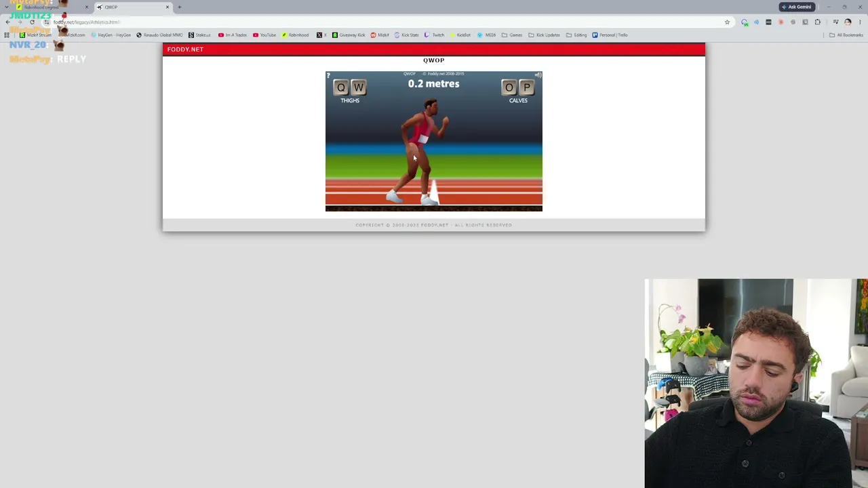Open a new browser tab
The width and height of the screenshot is (868, 488).
tap(180, 7)
